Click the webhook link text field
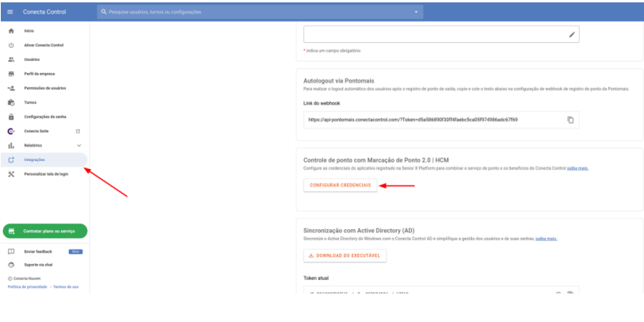Screen dimensions: 644x322 coord(428,120)
